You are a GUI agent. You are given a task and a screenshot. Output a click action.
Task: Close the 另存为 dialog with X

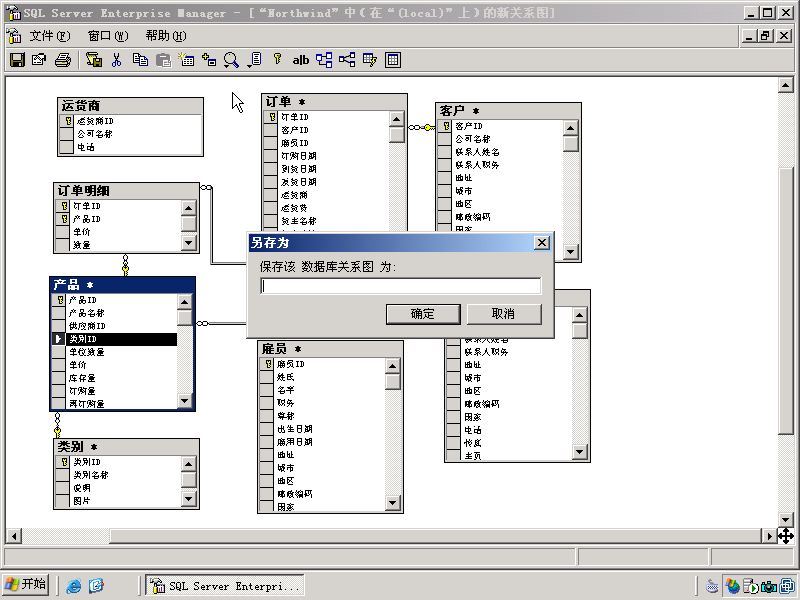pyautogui.click(x=542, y=242)
